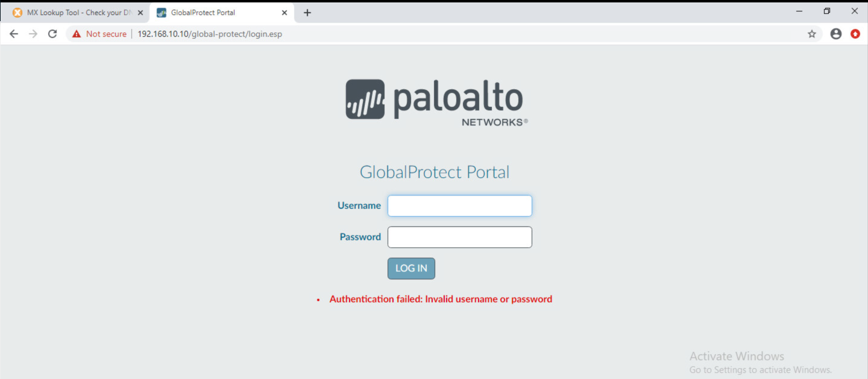Click the address bar URL

(210, 34)
